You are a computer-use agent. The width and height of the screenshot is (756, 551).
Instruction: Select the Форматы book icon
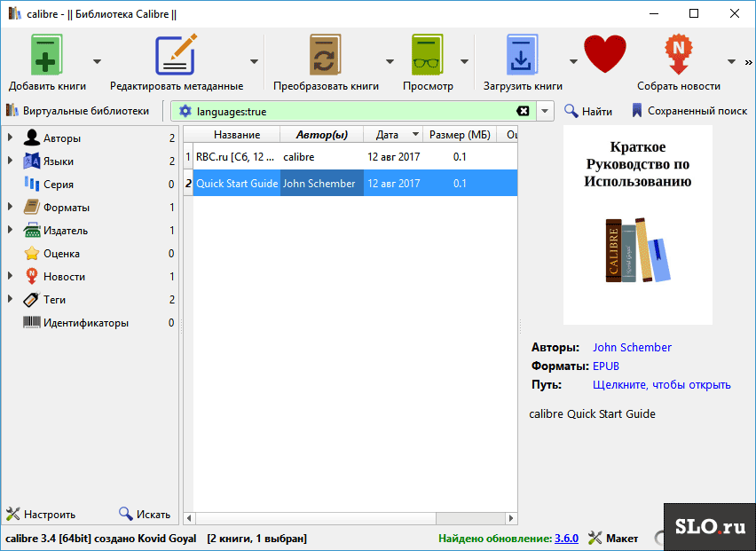(x=32, y=207)
